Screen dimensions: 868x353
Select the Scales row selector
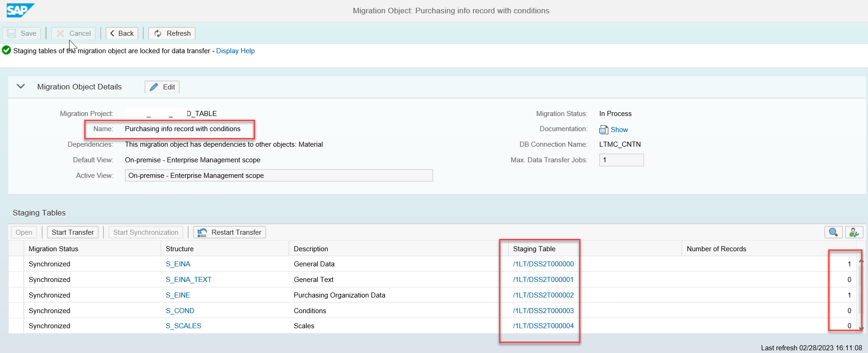[16, 326]
